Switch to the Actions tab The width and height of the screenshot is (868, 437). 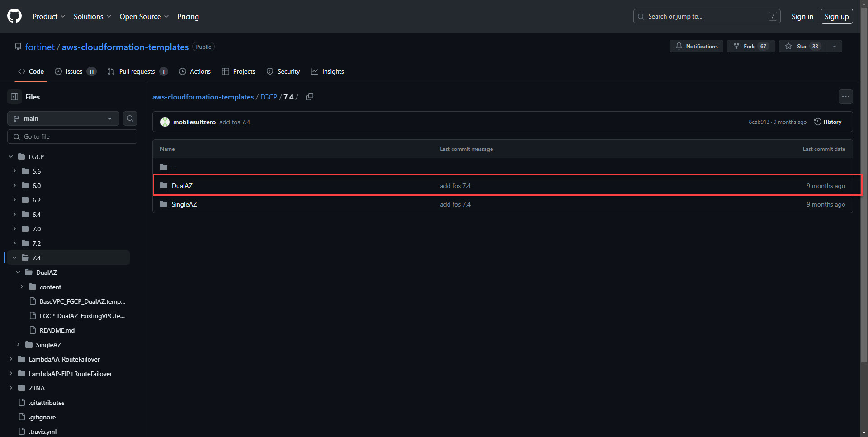195,71
